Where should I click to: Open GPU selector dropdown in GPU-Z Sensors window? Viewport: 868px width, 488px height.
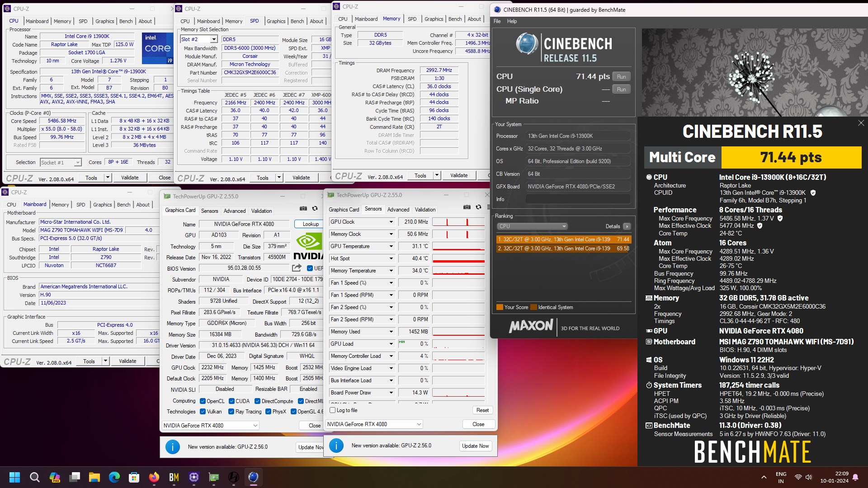tap(374, 424)
